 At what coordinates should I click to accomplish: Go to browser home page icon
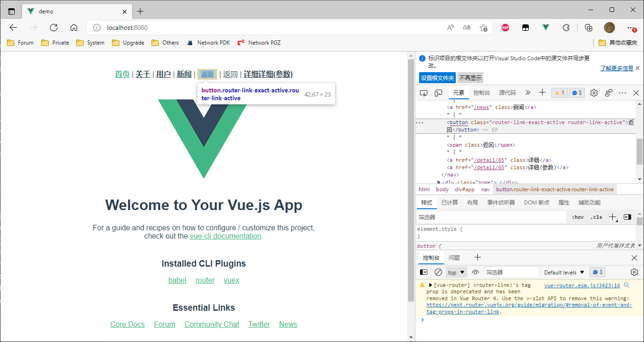pyautogui.click(x=73, y=28)
